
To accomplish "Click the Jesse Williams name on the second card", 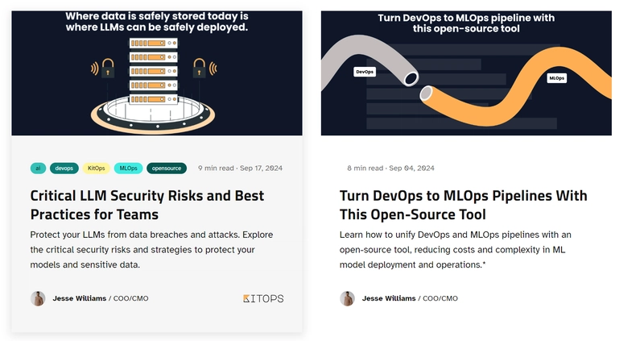I will click(388, 298).
